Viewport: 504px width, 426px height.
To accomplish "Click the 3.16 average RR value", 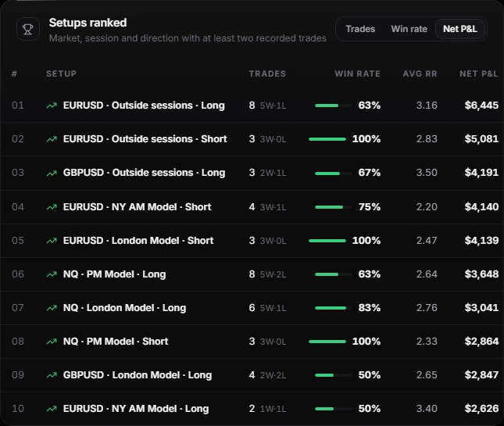I will pos(427,106).
